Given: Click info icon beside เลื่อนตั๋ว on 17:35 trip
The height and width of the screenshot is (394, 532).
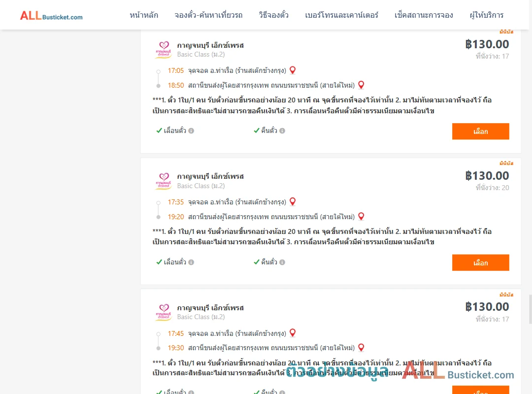Looking at the screenshot, I should [x=191, y=262].
